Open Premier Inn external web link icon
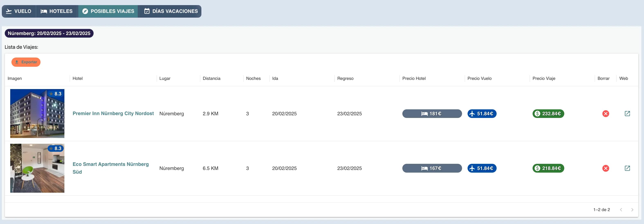The width and height of the screenshot is (644, 224). (x=627, y=114)
